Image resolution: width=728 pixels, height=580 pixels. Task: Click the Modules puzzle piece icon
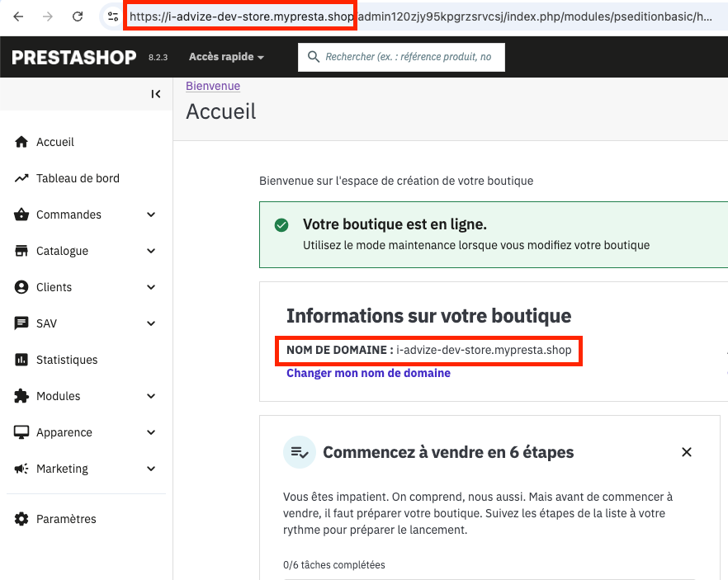21,396
